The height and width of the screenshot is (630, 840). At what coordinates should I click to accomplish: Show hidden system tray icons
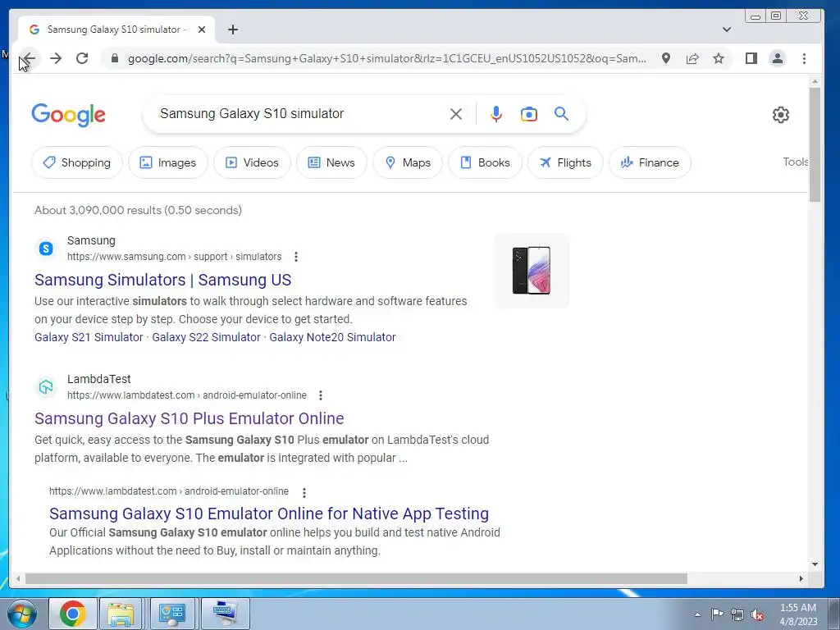(x=697, y=614)
